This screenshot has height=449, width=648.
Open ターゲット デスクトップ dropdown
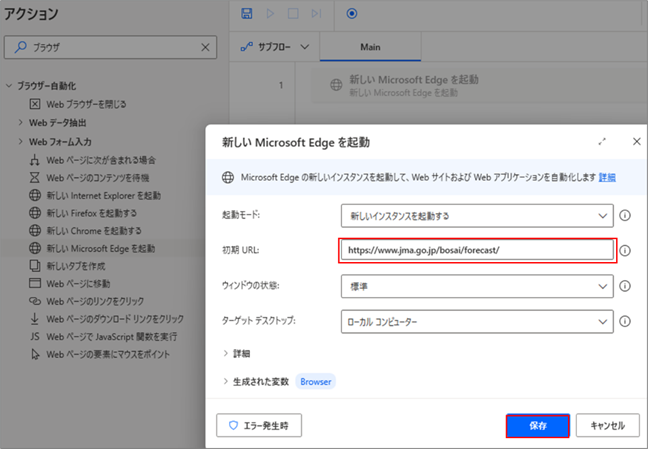[x=477, y=321]
